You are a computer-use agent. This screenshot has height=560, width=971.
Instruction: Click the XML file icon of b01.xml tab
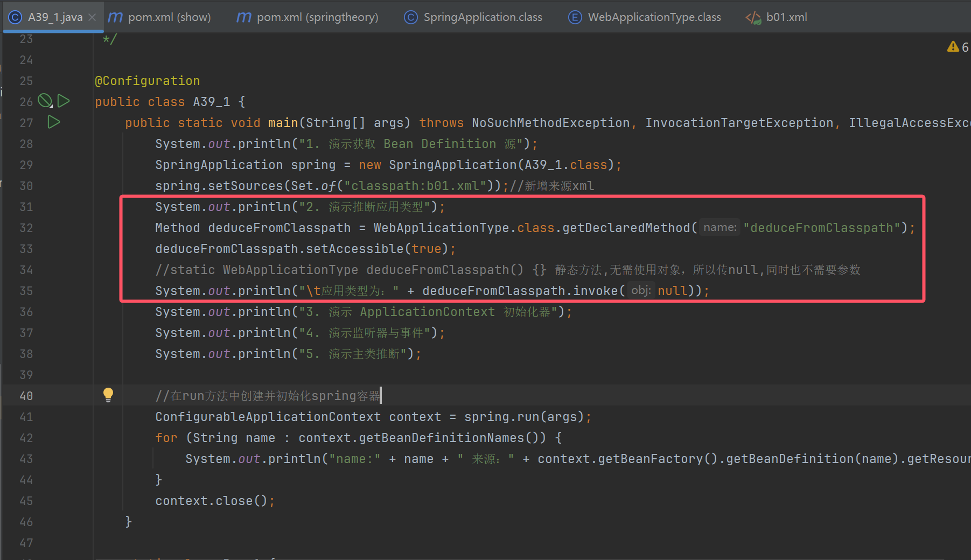(x=753, y=18)
